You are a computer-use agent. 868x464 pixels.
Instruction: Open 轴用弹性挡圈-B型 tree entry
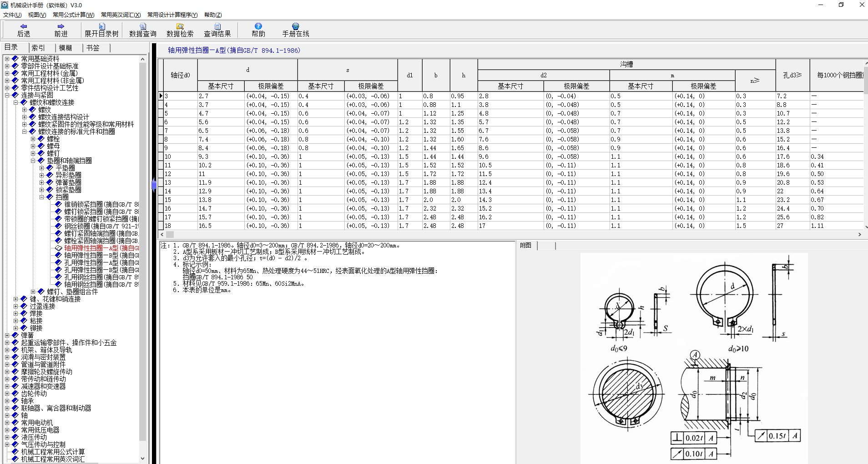pos(101,255)
